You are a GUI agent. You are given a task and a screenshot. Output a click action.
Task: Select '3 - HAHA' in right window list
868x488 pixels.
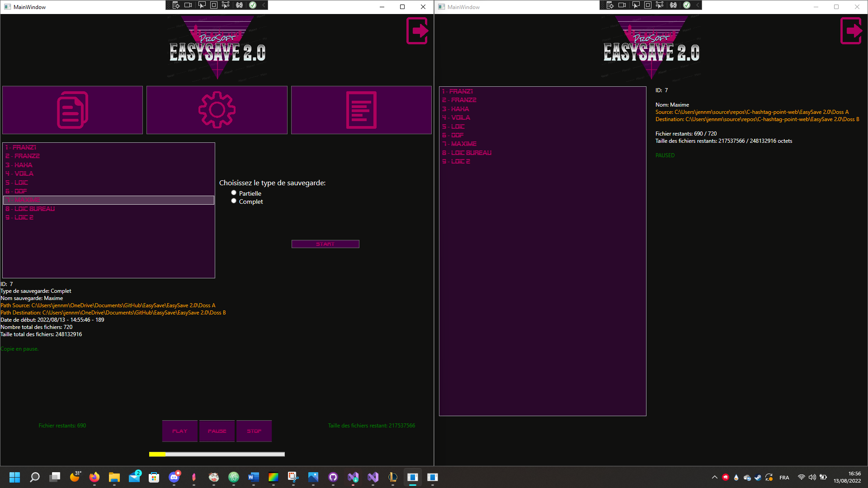coord(456,109)
